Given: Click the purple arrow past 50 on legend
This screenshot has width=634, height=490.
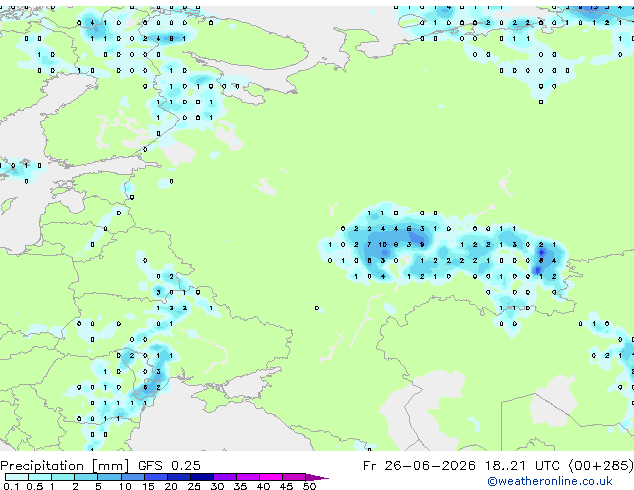Looking at the screenshot, I should (317, 478).
